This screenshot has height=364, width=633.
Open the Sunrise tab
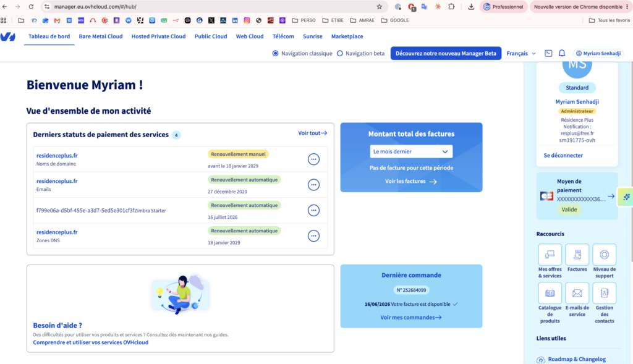click(312, 36)
